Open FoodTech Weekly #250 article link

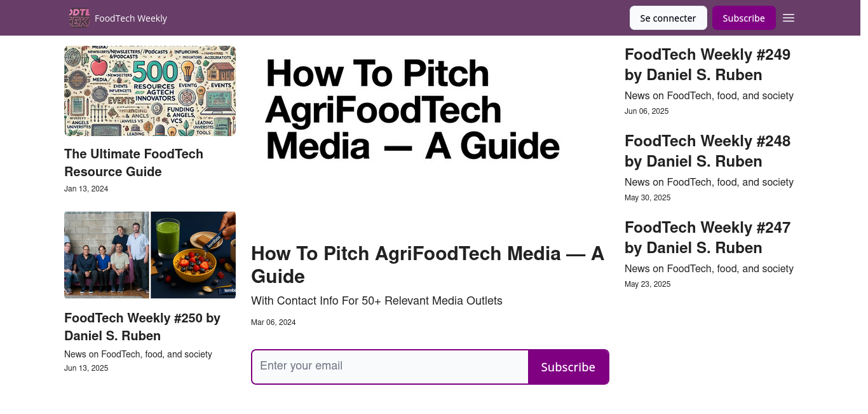click(142, 326)
